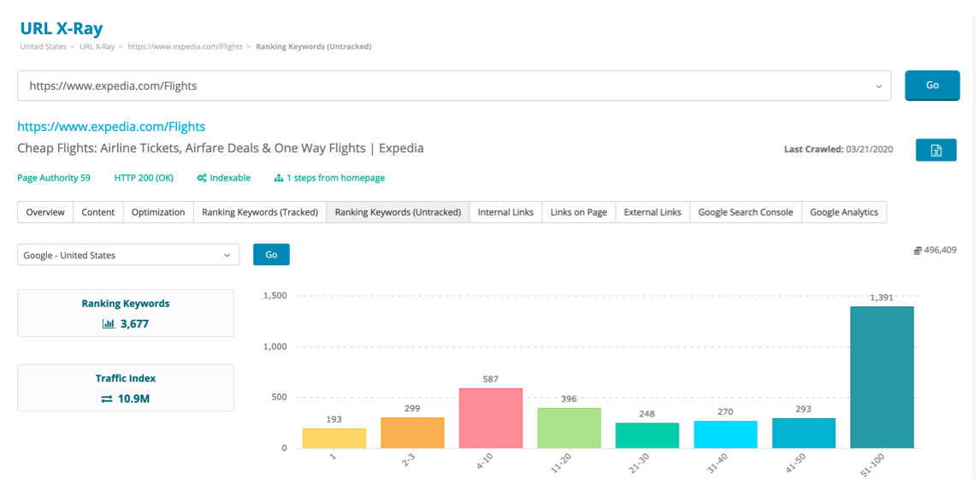Select the Internal Links tab
Viewport: 980px width, 479px height.
[505, 212]
